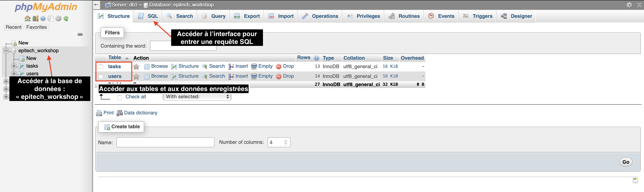The height and width of the screenshot is (192, 644).
Task: Click Insert icon in users row
Action: point(231,76)
